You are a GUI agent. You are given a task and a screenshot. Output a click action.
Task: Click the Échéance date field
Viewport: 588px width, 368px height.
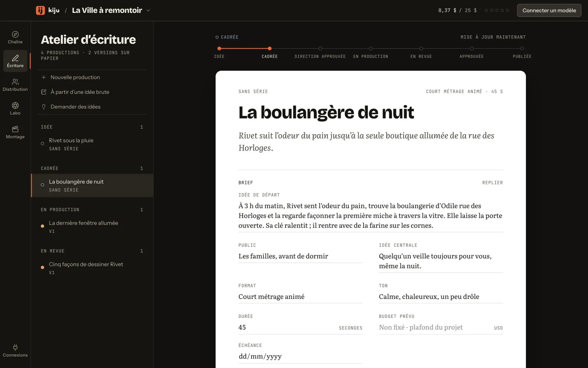(300, 356)
